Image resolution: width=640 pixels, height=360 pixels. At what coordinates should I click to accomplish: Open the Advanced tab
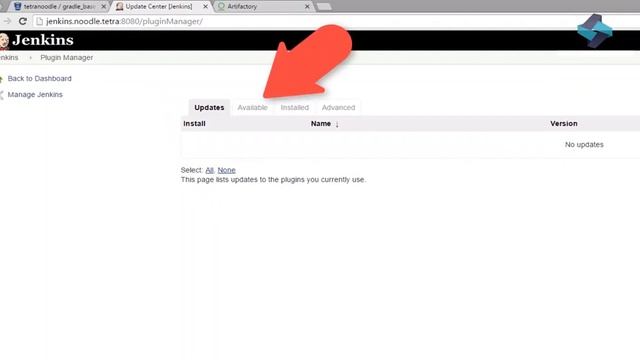(338, 108)
